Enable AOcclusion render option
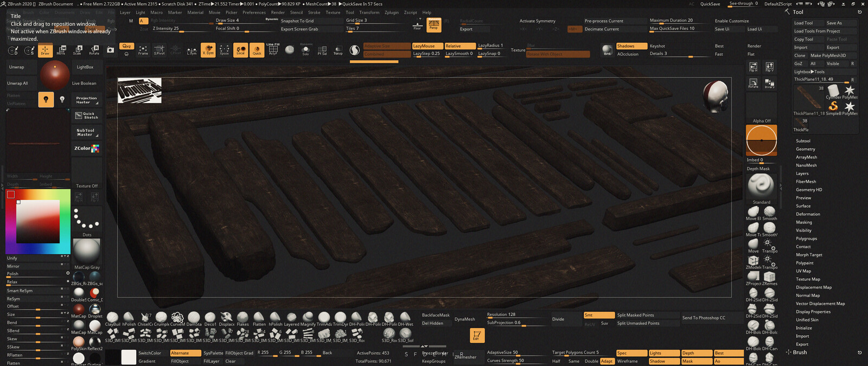The height and width of the screenshot is (366, 868). (x=631, y=54)
